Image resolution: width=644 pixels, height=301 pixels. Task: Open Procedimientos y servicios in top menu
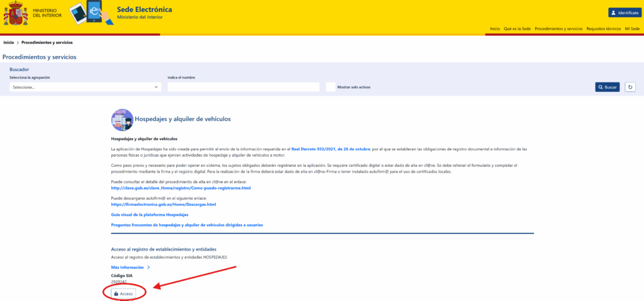point(558,29)
